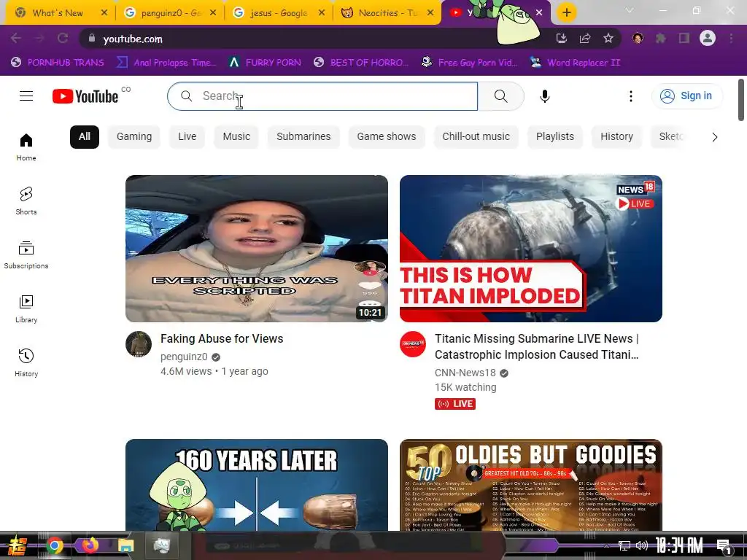Open Library in the sidebar
Image resolution: width=747 pixels, height=560 pixels.
point(26,309)
